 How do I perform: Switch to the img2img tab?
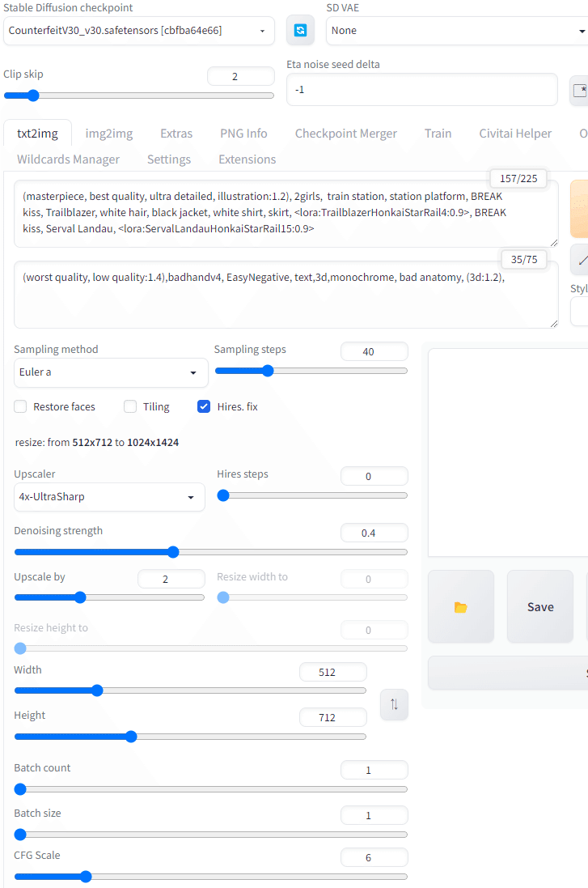tap(108, 133)
